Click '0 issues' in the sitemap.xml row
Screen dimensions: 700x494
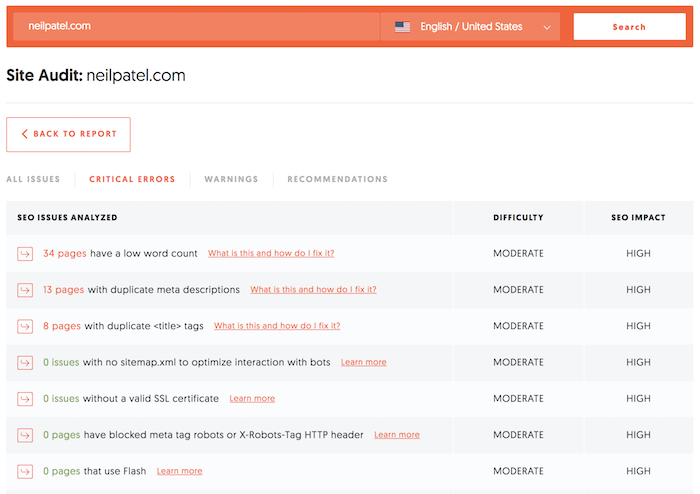(x=61, y=362)
